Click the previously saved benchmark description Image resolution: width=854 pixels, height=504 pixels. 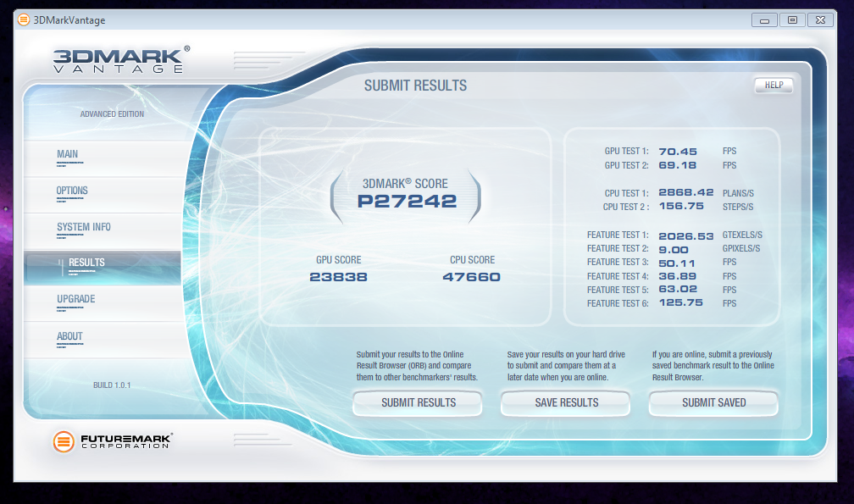(x=713, y=366)
